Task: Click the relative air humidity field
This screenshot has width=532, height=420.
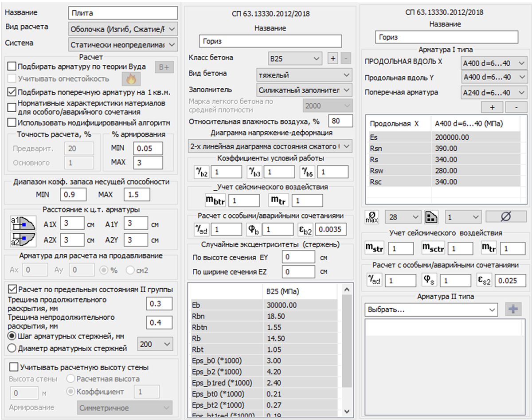Action: pos(340,121)
